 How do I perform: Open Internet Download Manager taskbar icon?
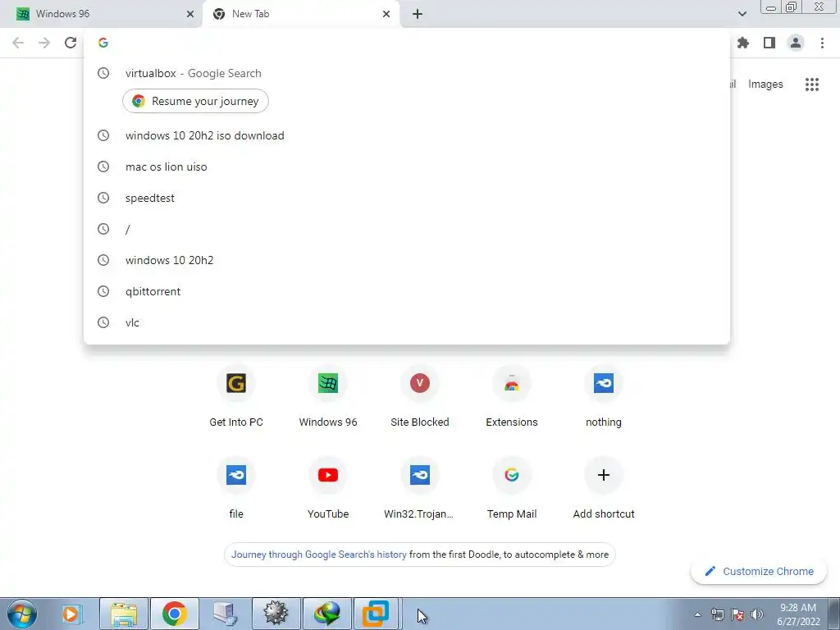tap(326, 614)
